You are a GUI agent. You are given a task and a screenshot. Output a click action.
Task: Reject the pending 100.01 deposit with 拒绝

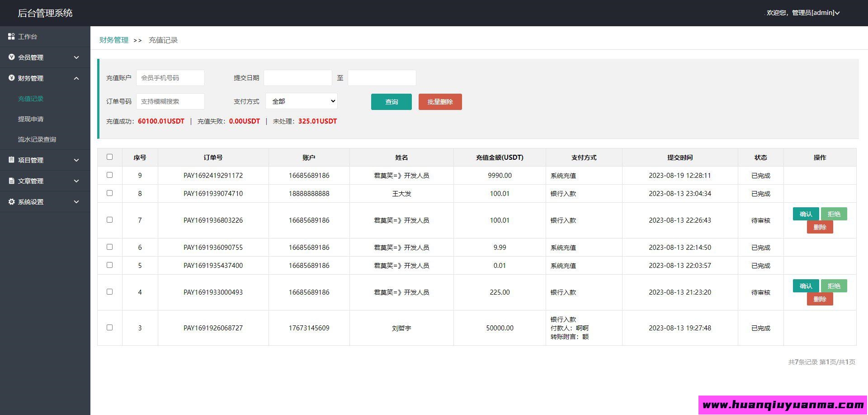(834, 214)
